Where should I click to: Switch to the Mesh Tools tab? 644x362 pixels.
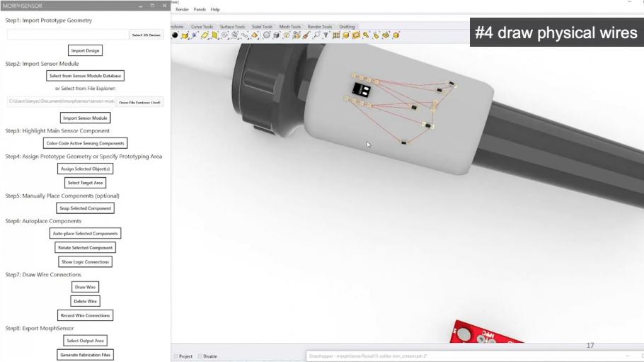click(x=290, y=26)
